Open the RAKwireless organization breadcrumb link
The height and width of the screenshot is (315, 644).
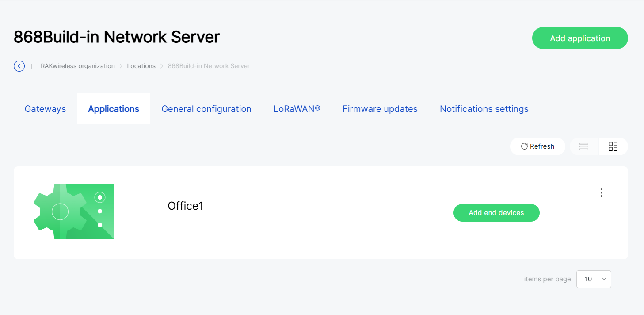pos(78,65)
